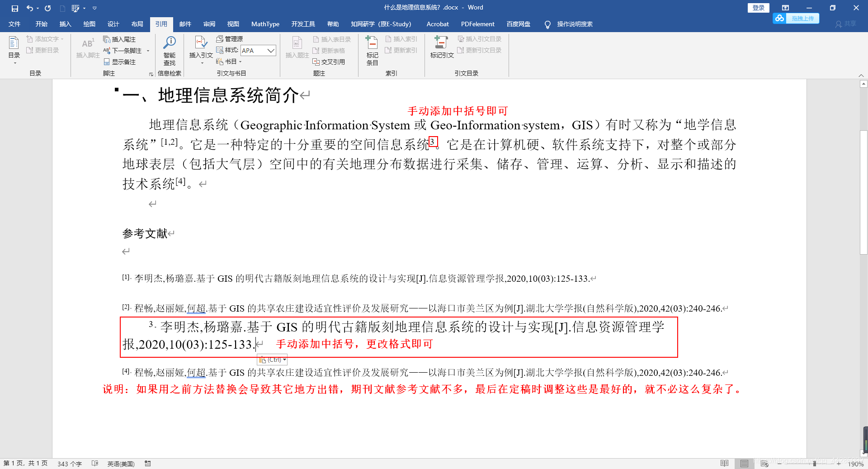This screenshot has height=469, width=868.
Task: Toggle ribbon display options icon
Action: pos(785,8)
